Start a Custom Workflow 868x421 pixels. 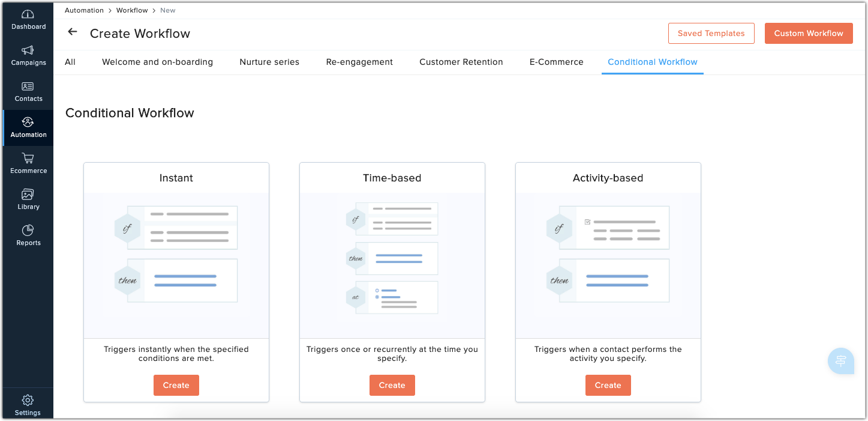pos(809,33)
